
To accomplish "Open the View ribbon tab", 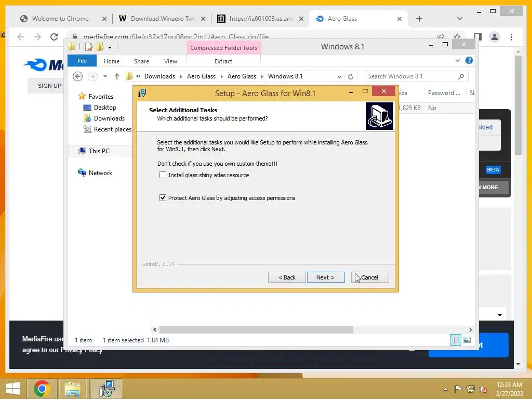I will pos(170,61).
